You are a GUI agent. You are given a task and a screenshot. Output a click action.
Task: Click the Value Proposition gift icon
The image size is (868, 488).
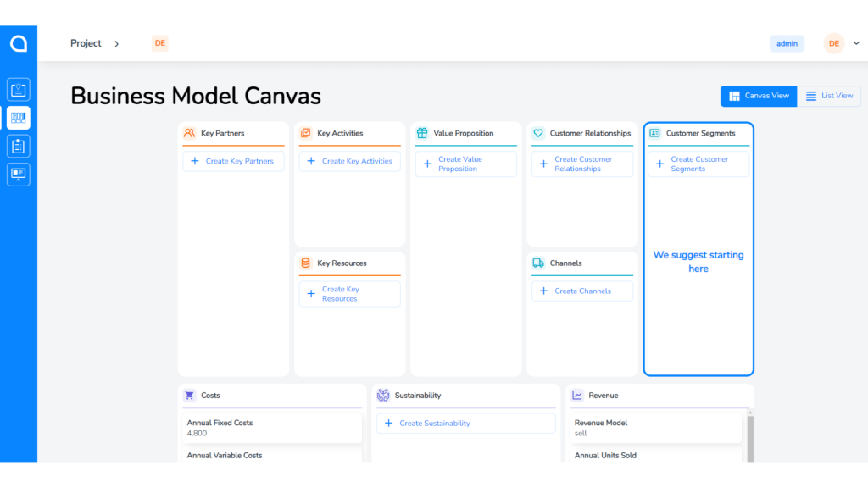click(422, 133)
